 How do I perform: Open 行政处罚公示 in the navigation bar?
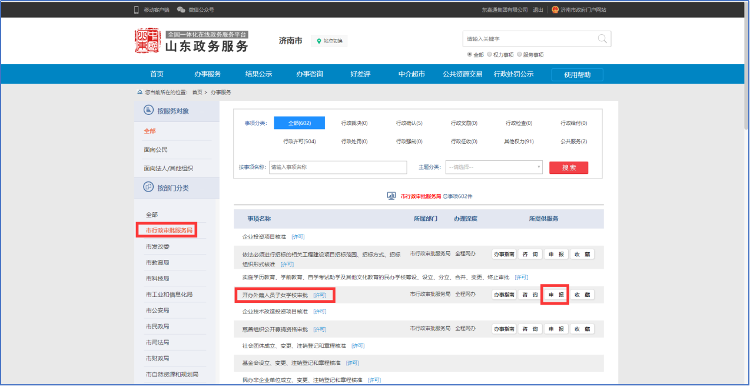click(x=514, y=74)
